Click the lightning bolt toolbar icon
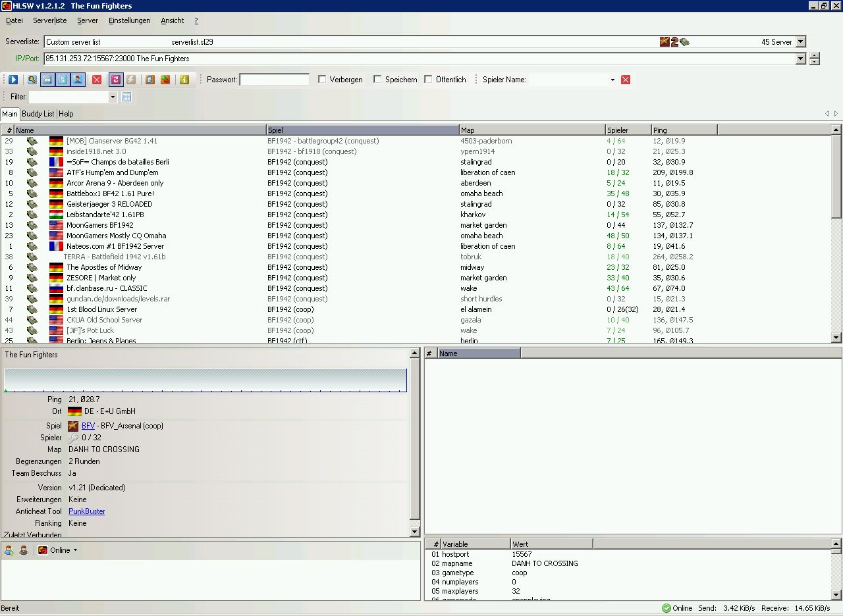843x616 pixels. pos(131,80)
